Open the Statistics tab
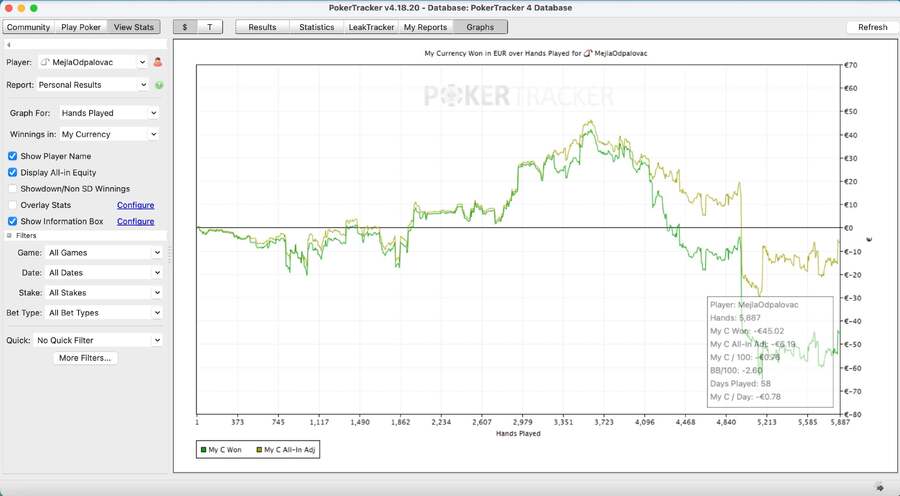900x496 pixels. (x=316, y=27)
